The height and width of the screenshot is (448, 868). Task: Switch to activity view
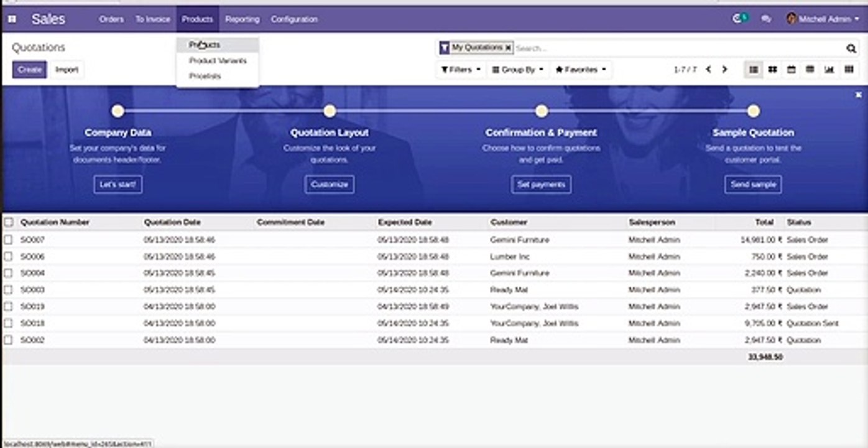coord(849,70)
